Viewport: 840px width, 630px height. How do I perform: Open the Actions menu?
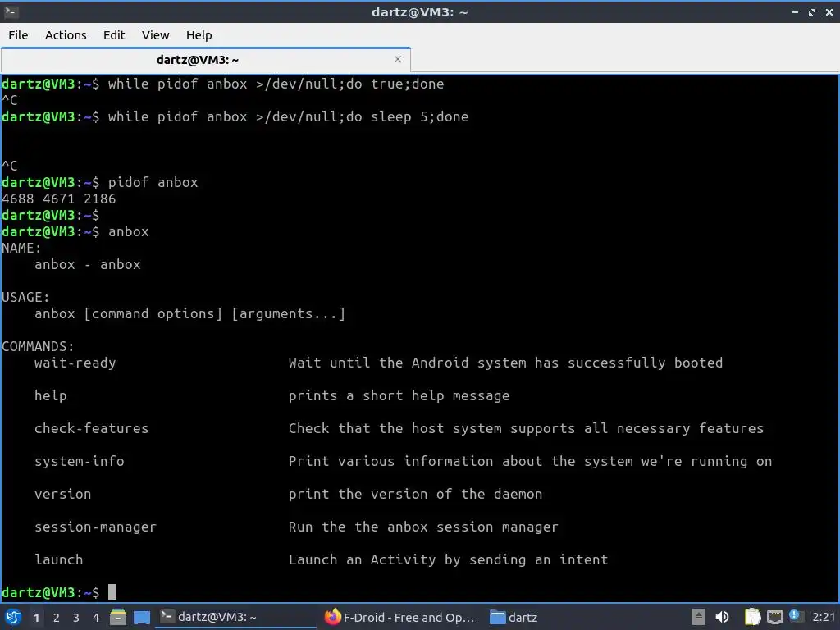[66, 35]
